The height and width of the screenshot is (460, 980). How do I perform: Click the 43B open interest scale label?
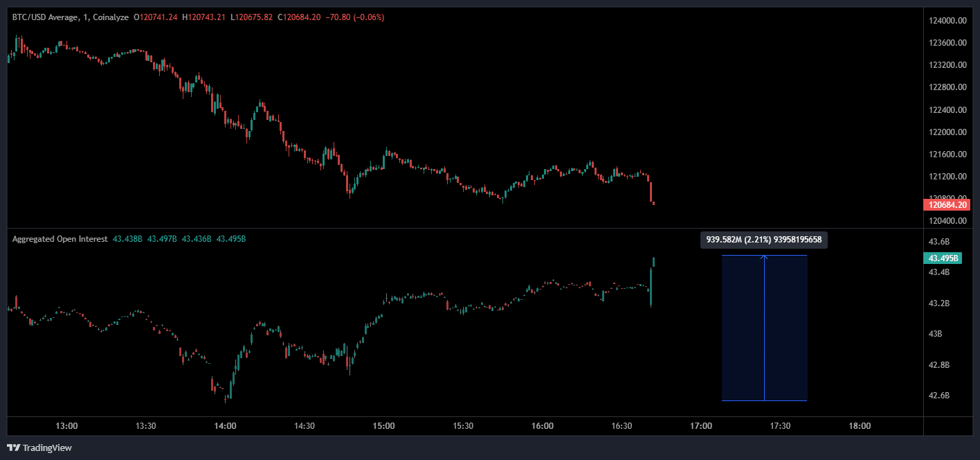[934, 334]
